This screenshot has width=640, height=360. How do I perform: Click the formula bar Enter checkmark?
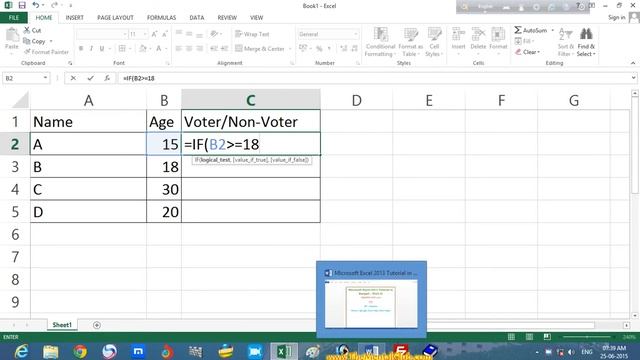click(90, 78)
